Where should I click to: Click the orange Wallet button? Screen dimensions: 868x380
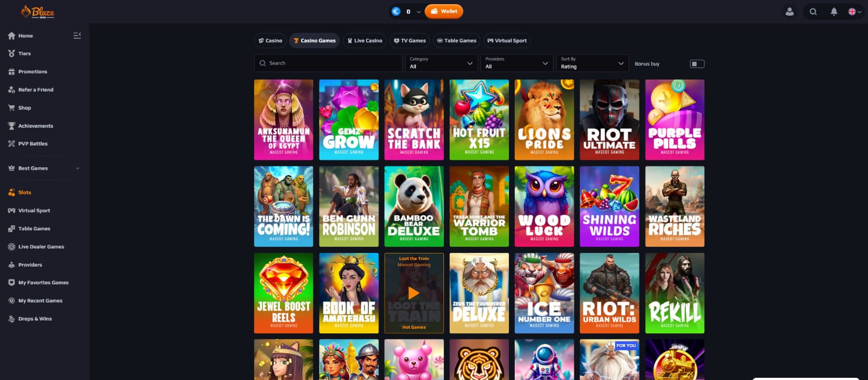pyautogui.click(x=444, y=11)
